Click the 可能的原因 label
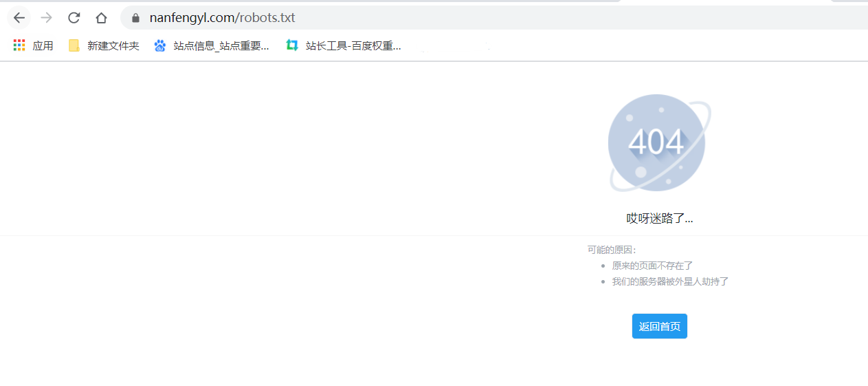The width and height of the screenshot is (868, 386). (612, 250)
